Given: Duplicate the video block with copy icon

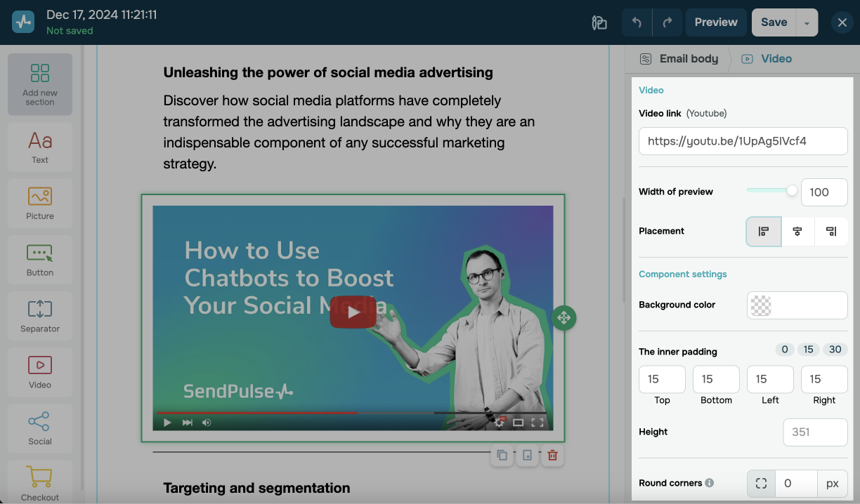Looking at the screenshot, I should pyautogui.click(x=502, y=456).
